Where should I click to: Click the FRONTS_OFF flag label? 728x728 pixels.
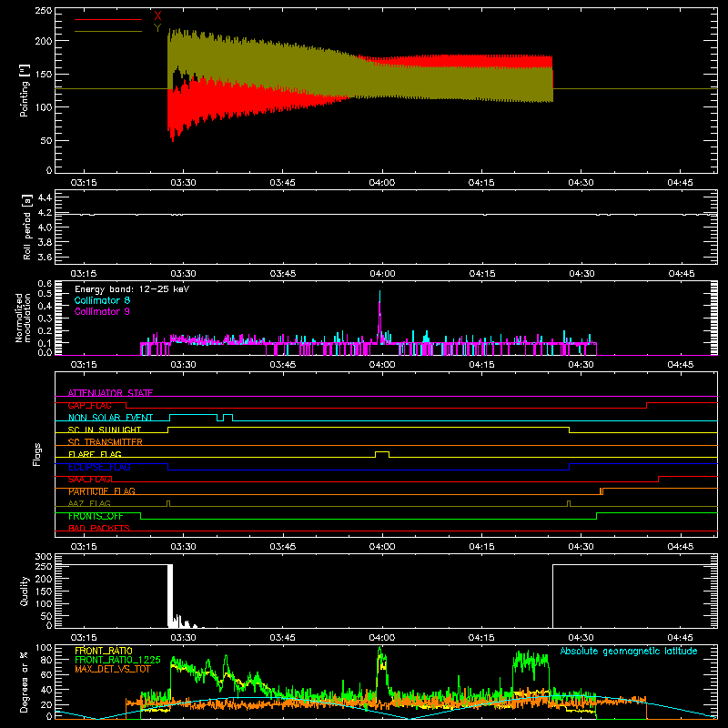[x=96, y=516]
